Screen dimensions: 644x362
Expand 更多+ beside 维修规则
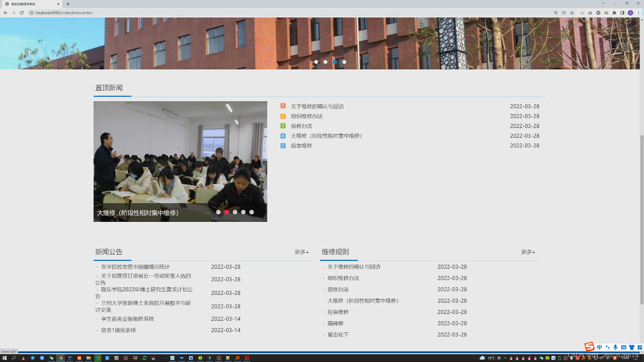click(x=528, y=252)
